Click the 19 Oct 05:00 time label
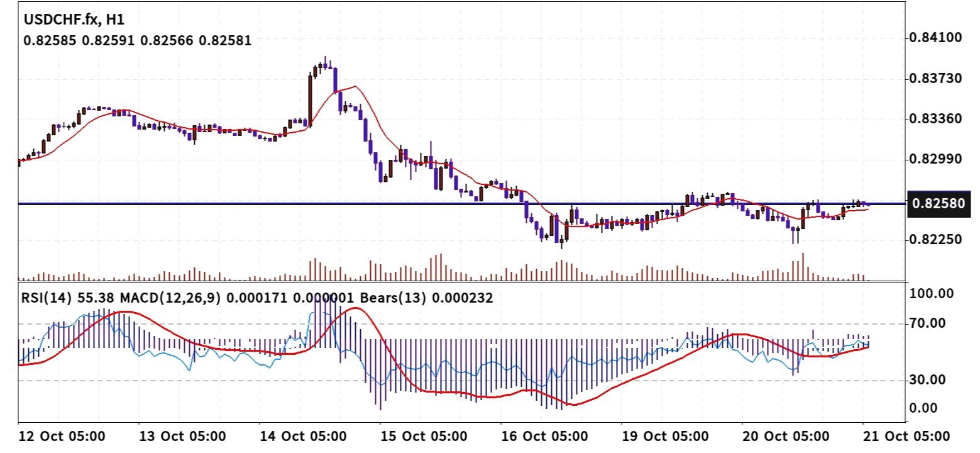The image size is (980, 453). pyautogui.click(x=665, y=437)
